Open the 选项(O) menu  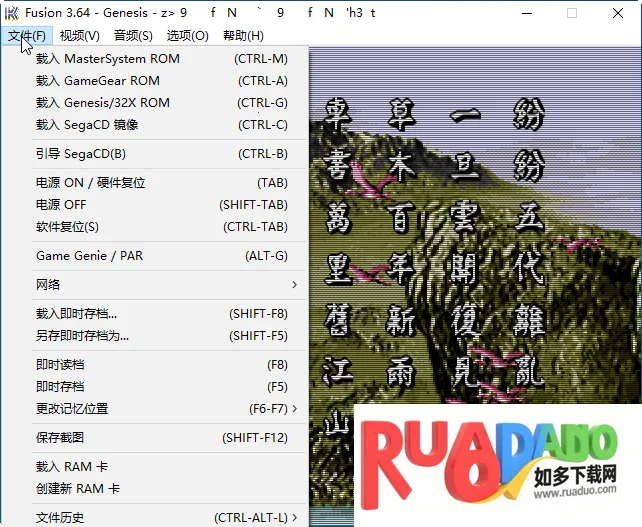187,36
